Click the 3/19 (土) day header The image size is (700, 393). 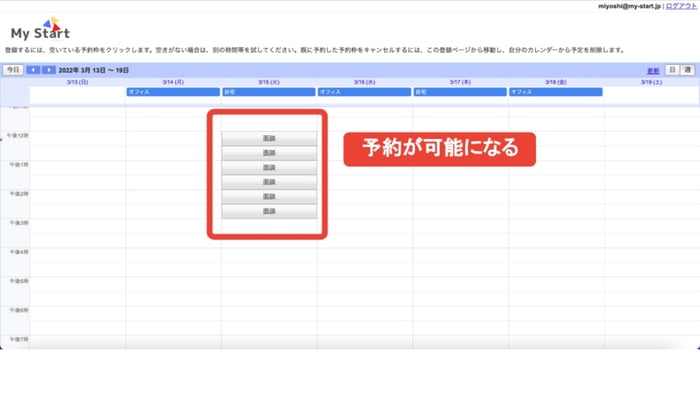tap(652, 82)
